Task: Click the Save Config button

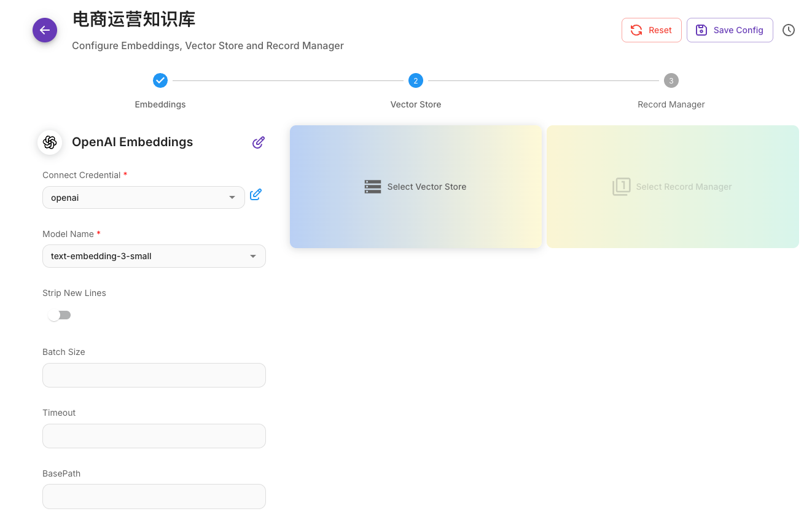Action: 729,30
